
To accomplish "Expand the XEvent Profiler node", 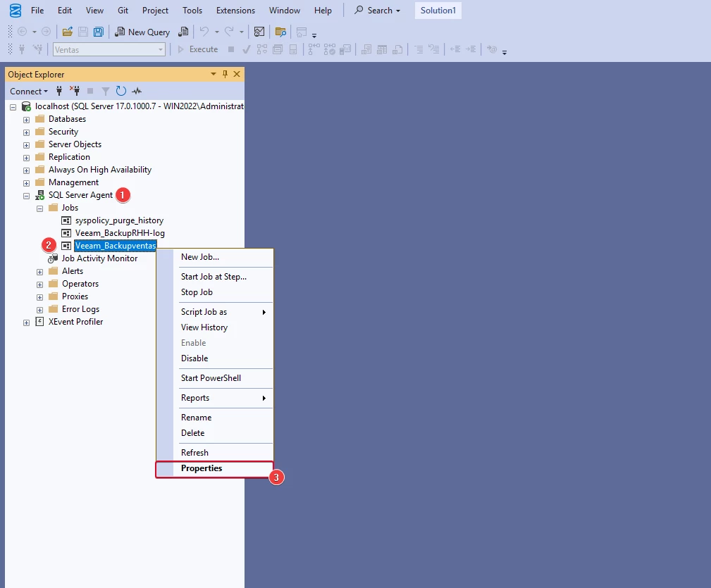I will click(26, 323).
